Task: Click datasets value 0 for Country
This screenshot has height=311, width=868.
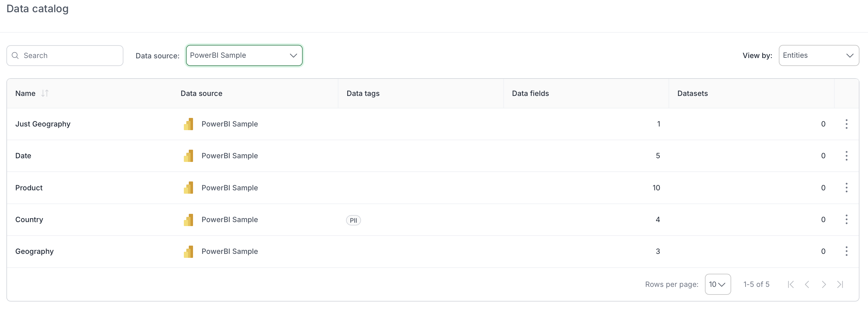Action: (x=823, y=220)
